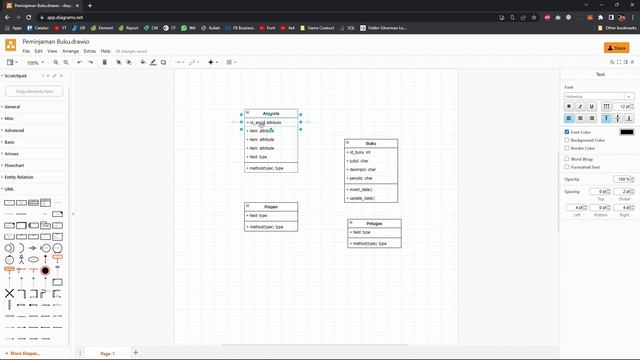
Task: Click the Line Color pencil icon
Action: point(153,62)
